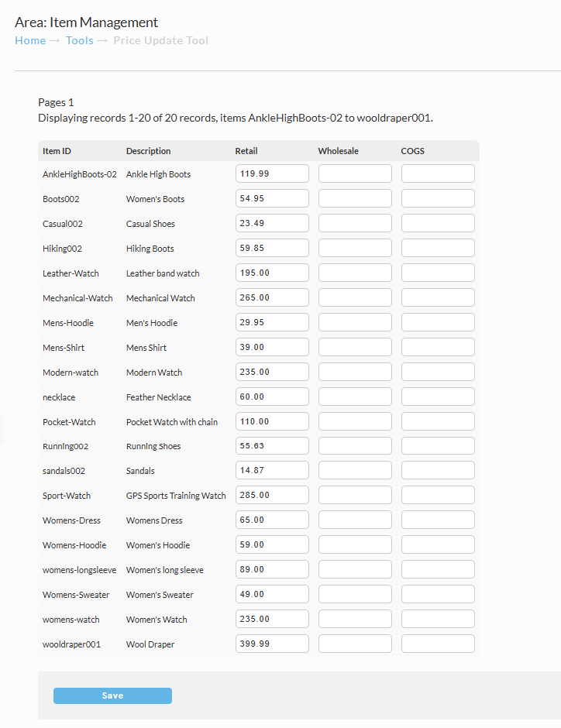This screenshot has width=561, height=728.
Task: Select COGS field for Modern Watch
Action: (x=438, y=372)
